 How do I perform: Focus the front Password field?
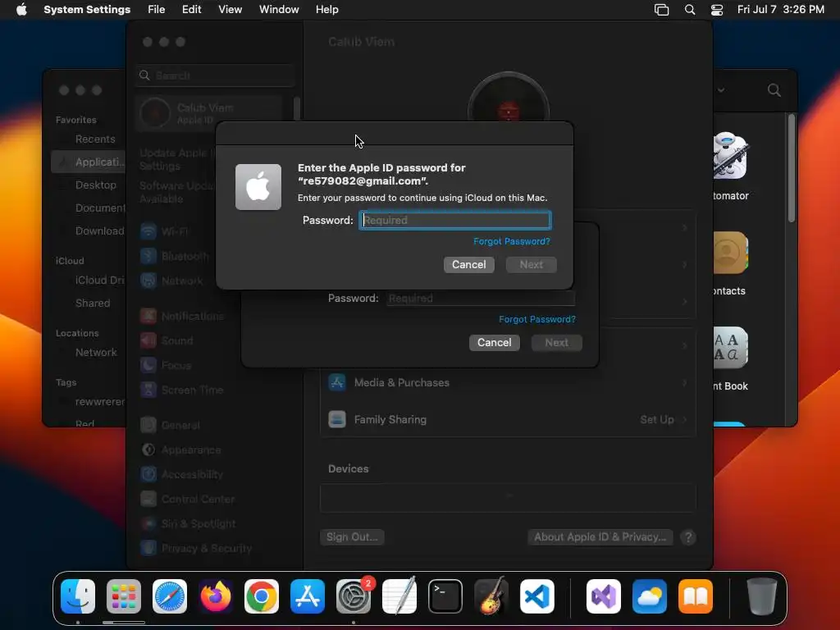click(x=454, y=220)
